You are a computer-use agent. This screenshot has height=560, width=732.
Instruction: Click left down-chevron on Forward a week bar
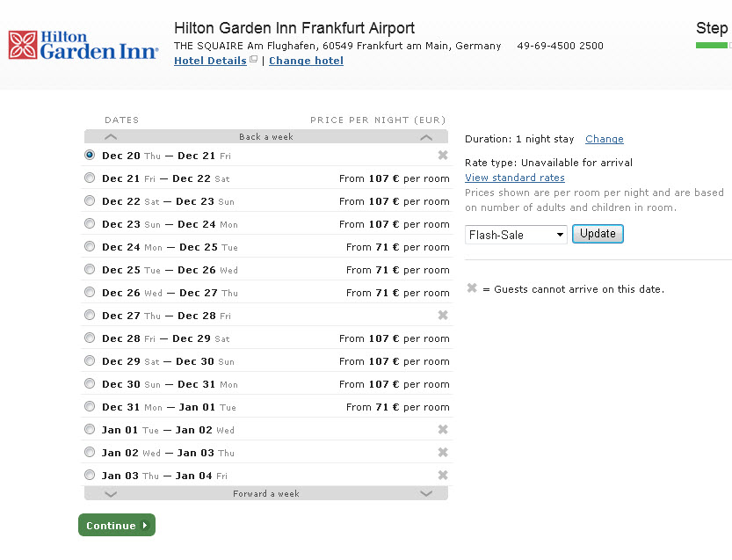coord(111,494)
